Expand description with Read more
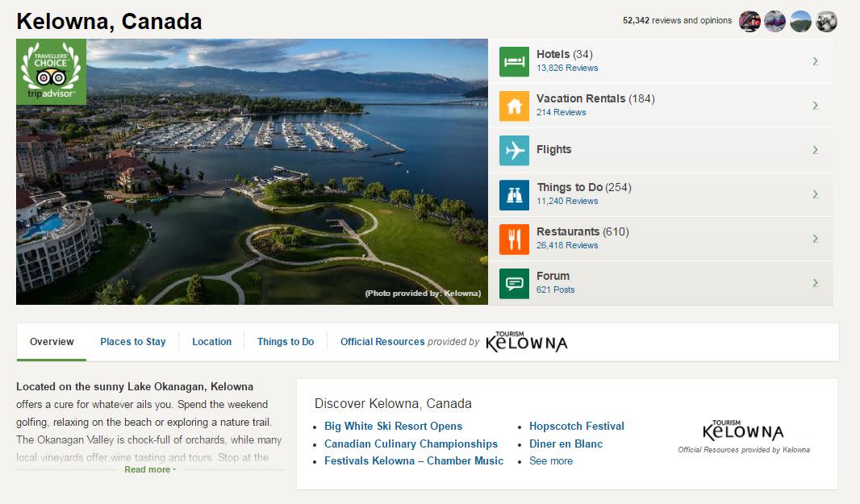This screenshot has width=860, height=504. 150,469
